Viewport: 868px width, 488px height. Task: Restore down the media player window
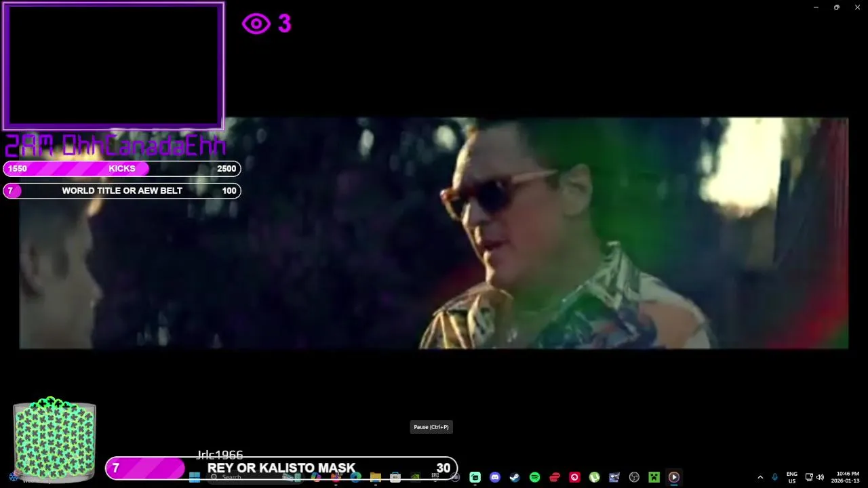point(837,7)
